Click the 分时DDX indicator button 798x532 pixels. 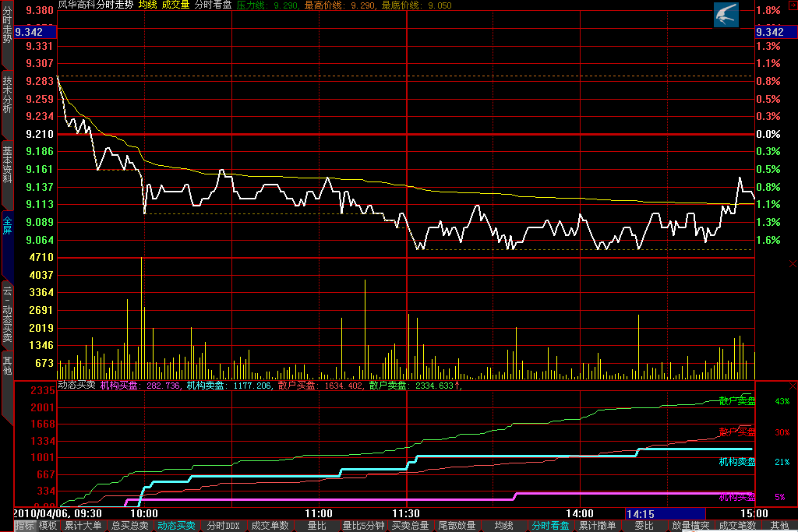coord(223,526)
